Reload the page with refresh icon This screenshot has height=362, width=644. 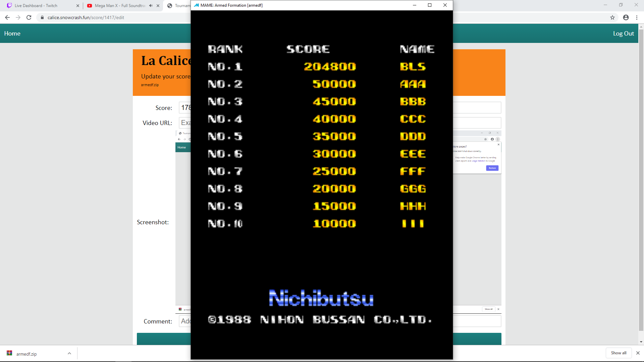pos(29,17)
